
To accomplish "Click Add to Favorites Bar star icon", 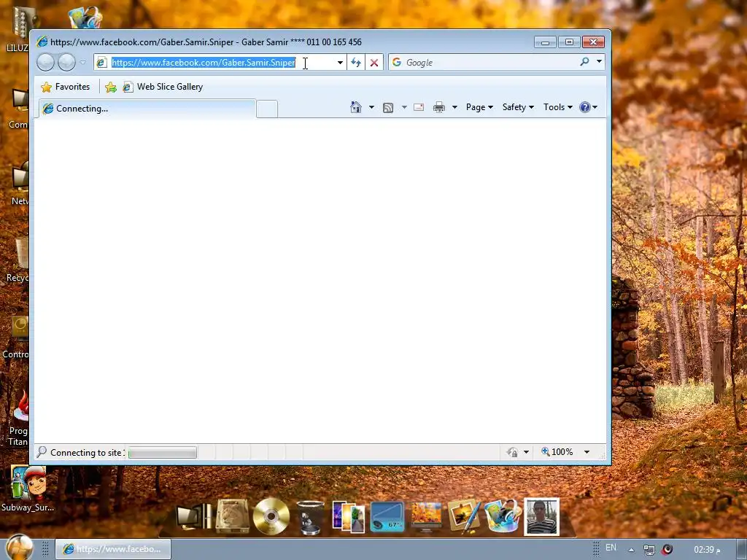I will click(111, 87).
